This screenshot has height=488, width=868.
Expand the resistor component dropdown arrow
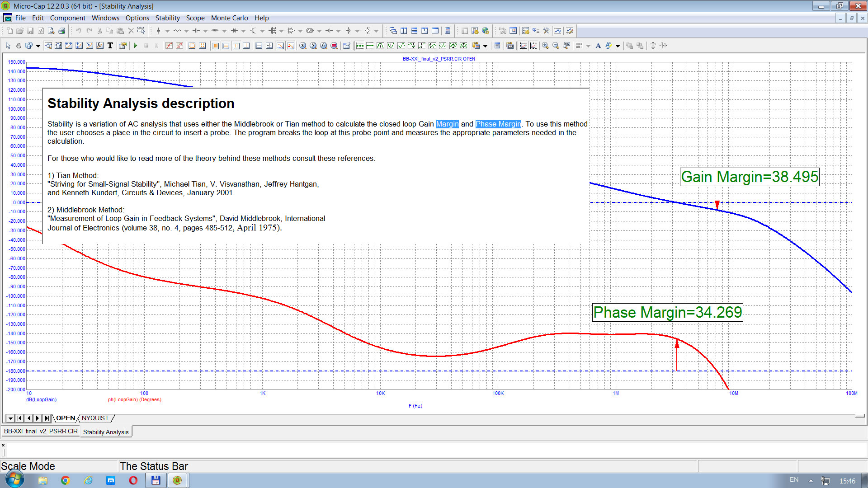186,31
